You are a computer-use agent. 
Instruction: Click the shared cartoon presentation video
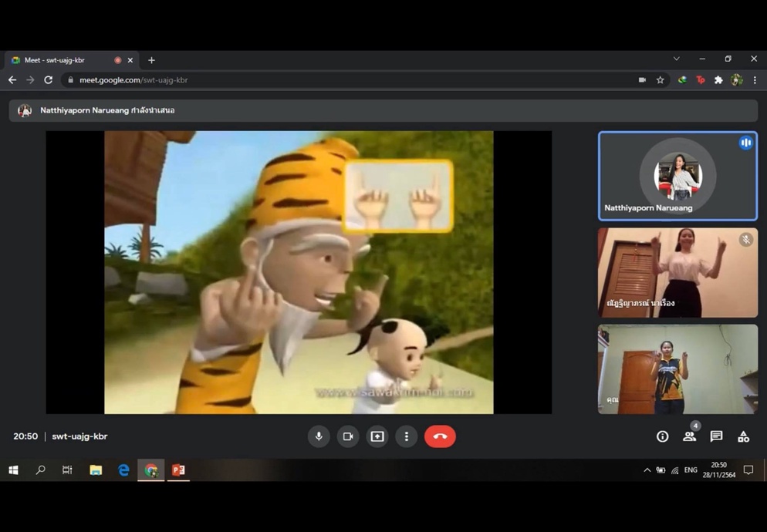[299, 272]
